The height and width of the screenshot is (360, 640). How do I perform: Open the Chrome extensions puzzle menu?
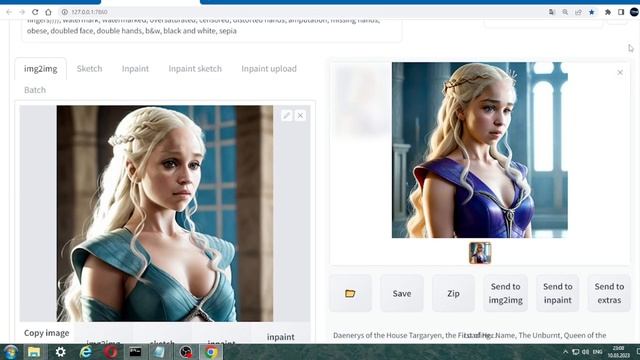(608, 12)
